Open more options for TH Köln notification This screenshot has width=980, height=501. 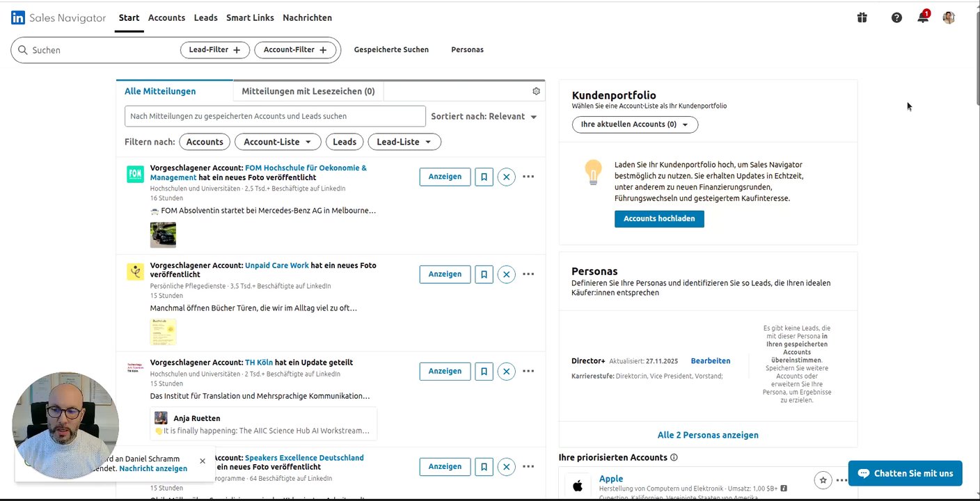click(528, 371)
